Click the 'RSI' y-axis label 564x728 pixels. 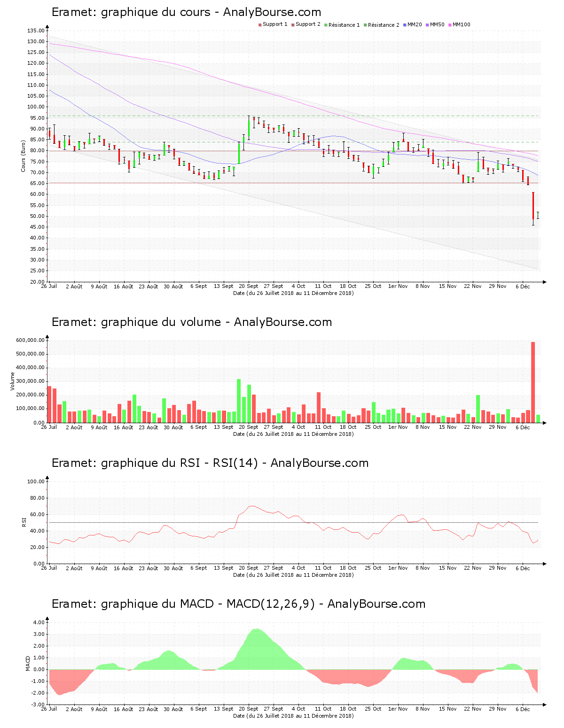point(23,522)
